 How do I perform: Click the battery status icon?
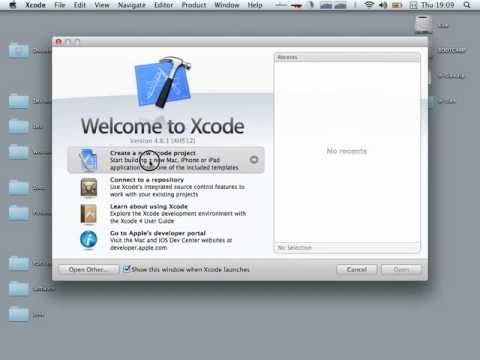click(x=397, y=5)
